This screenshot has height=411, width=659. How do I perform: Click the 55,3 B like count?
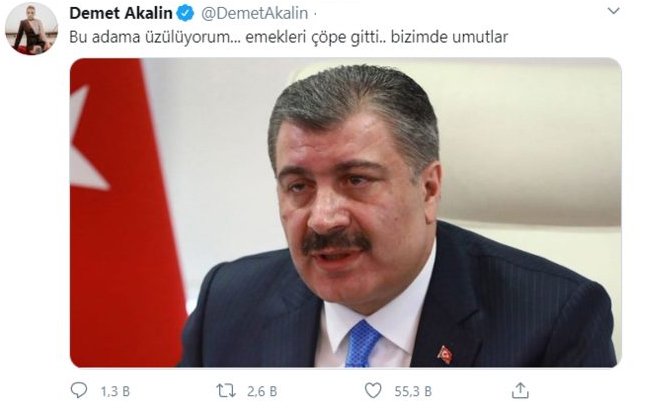tap(413, 392)
